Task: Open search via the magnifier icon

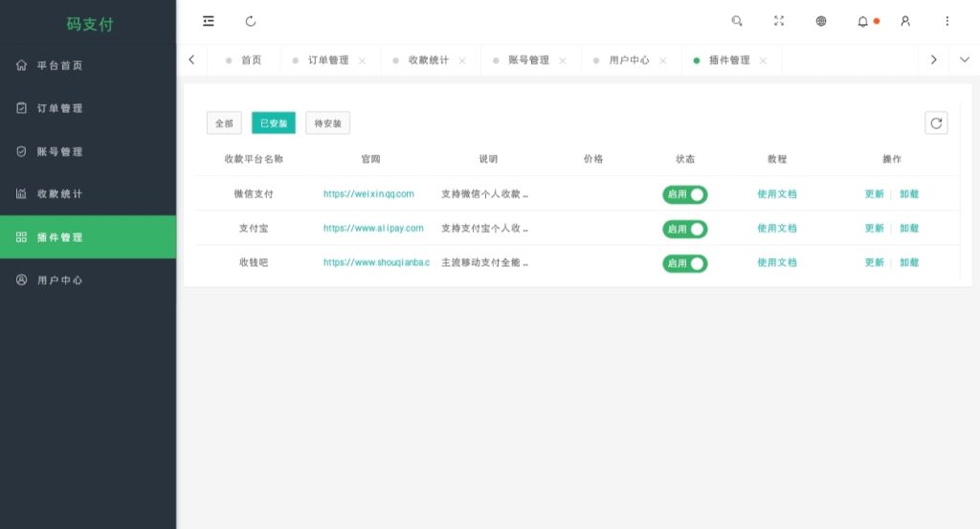Action: pyautogui.click(x=737, y=21)
